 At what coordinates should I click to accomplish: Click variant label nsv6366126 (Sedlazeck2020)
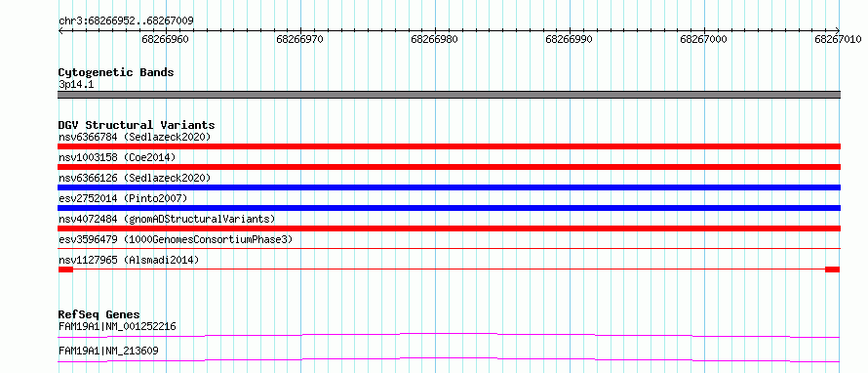[x=135, y=178]
